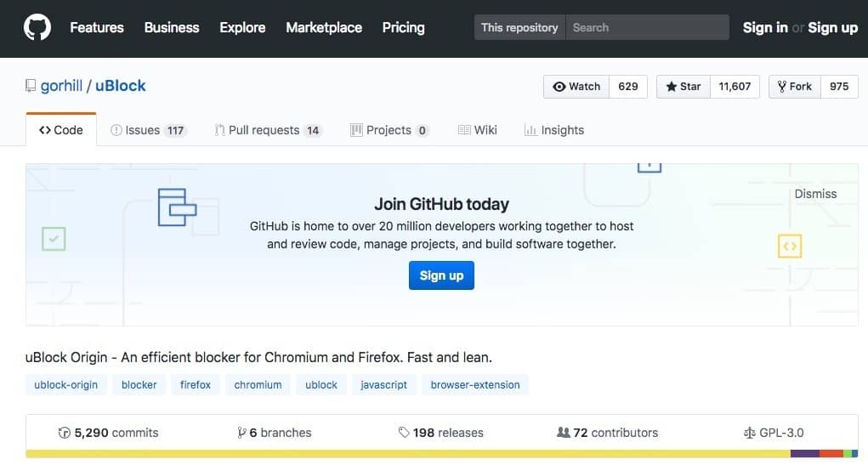Open Pricing in the top navigation

(x=404, y=28)
